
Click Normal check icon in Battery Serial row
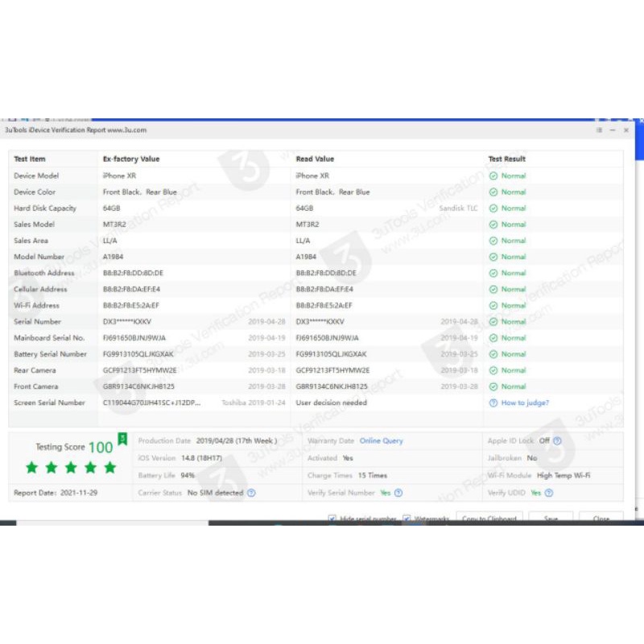[x=493, y=354]
